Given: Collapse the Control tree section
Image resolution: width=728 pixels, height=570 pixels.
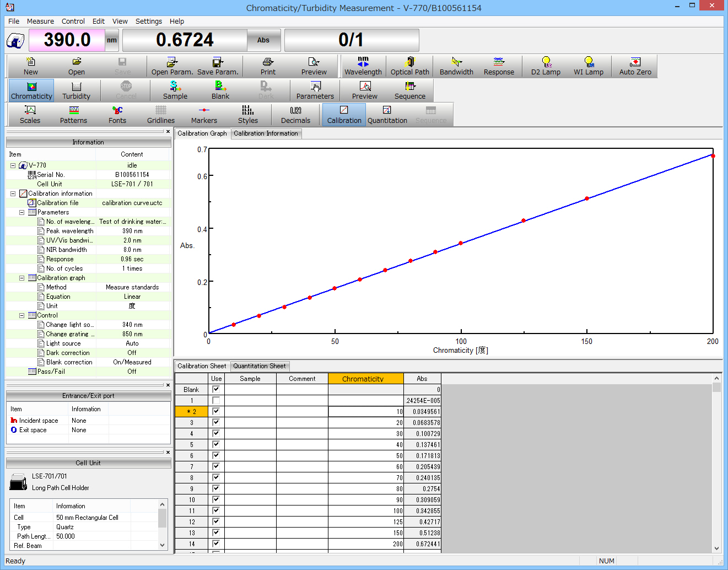Looking at the screenshot, I should [x=22, y=315].
